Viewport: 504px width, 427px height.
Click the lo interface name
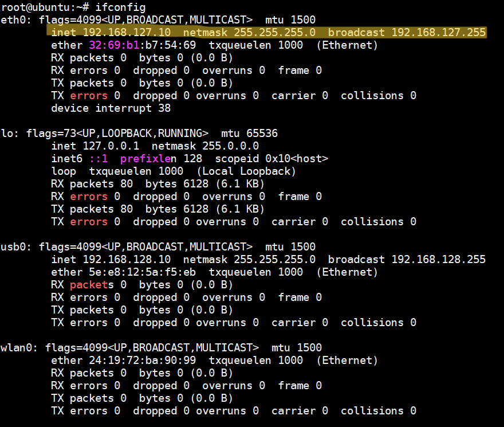pos(7,134)
